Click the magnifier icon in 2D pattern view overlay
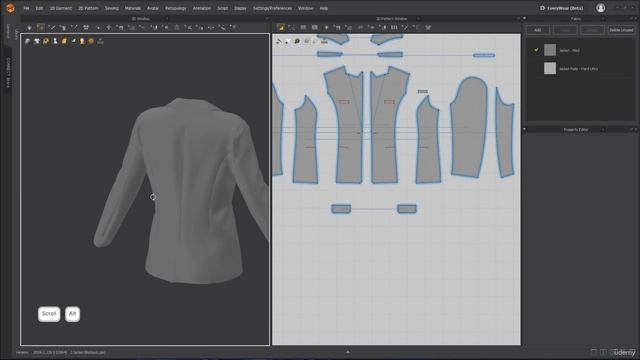 pos(297,41)
